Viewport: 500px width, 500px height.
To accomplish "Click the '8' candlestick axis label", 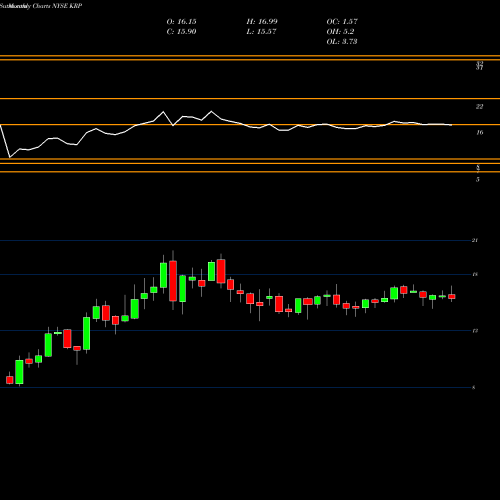I will [x=474, y=387].
